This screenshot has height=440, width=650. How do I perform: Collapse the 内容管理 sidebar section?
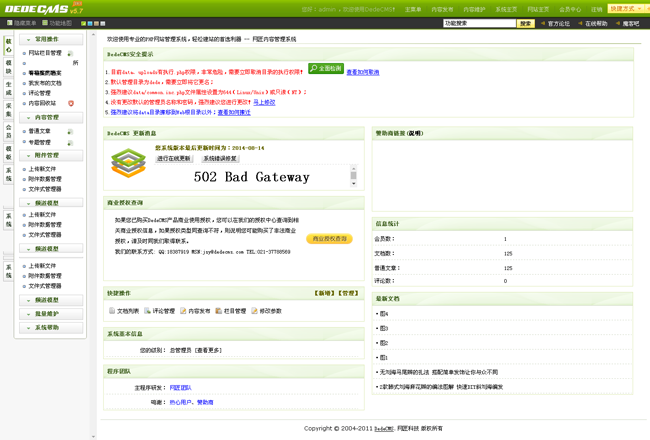coord(51,118)
